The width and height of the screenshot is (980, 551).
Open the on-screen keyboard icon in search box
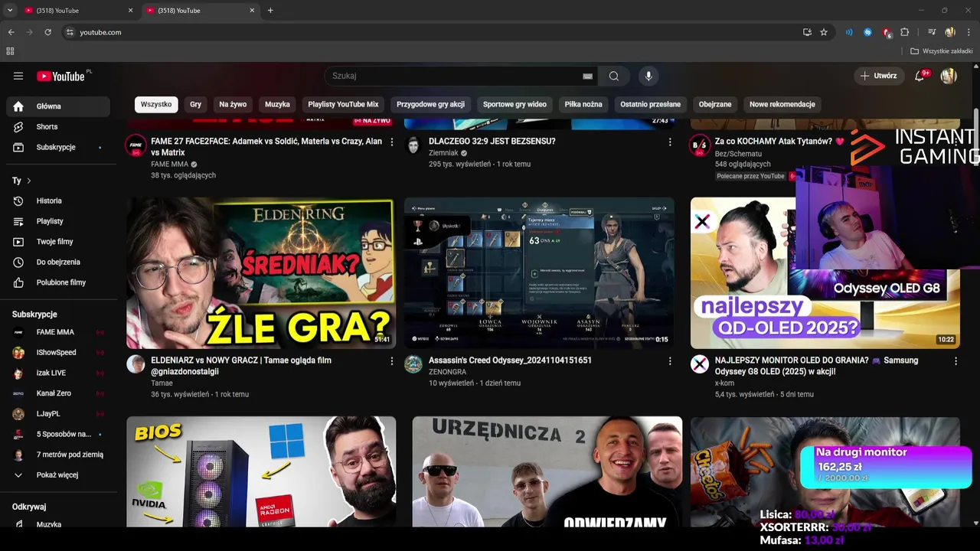[x=587, y=77]
